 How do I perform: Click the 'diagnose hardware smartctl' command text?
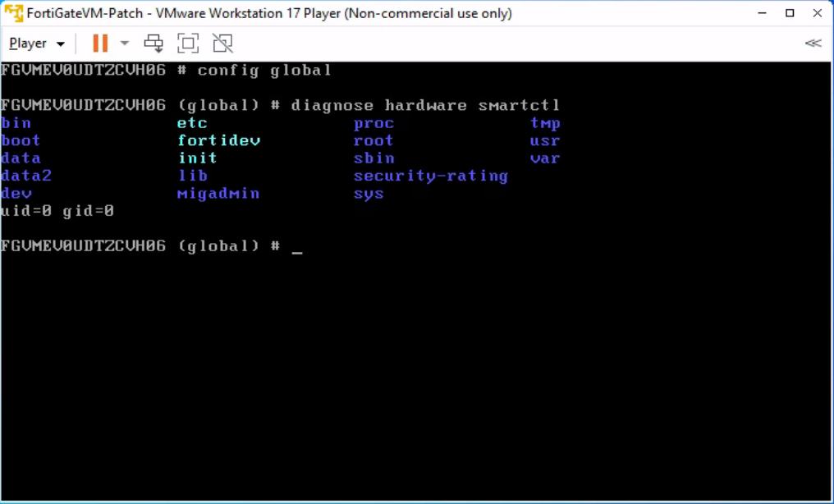(x=425, y=106)
